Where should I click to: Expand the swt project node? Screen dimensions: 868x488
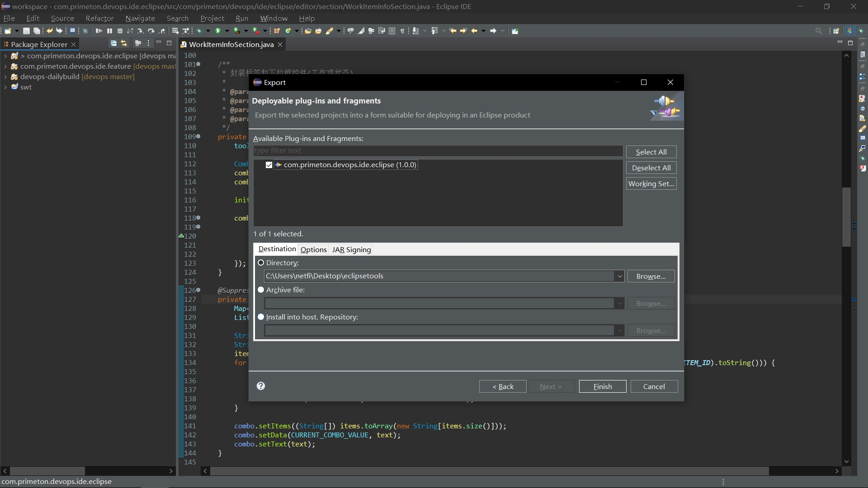coord(5,87)
